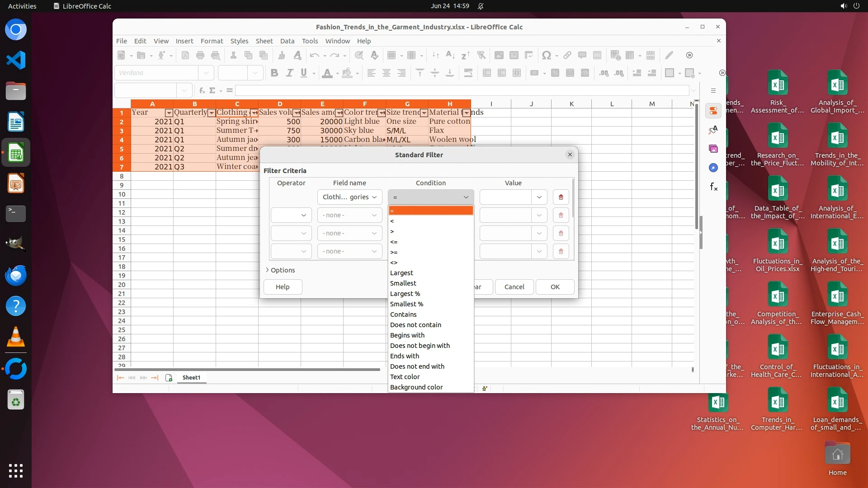Viewport: 868px width, 488px height.
Task: Click the red delete icon for first filter row
Action: coord(561,197)
